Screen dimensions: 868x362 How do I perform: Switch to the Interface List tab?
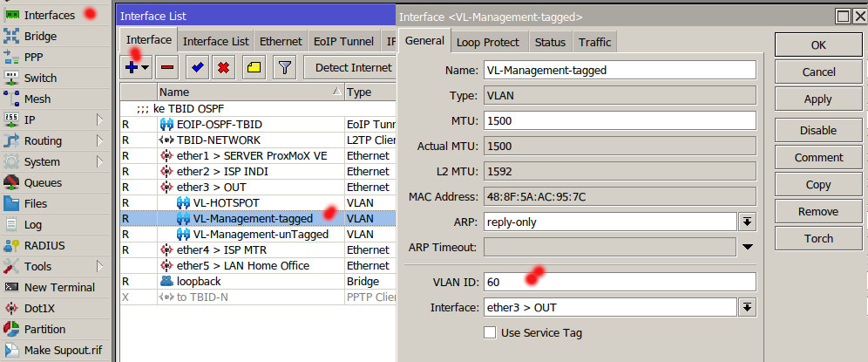[216, 42]
